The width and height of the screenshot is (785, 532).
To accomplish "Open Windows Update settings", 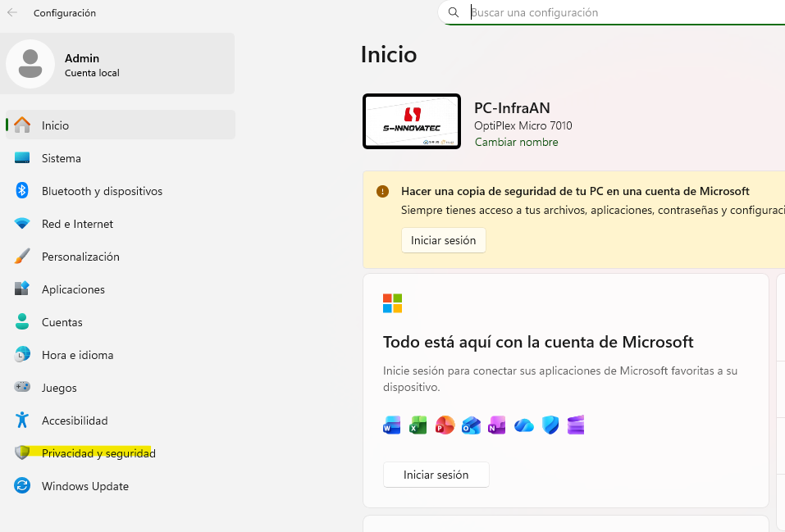I will point(120,486).
